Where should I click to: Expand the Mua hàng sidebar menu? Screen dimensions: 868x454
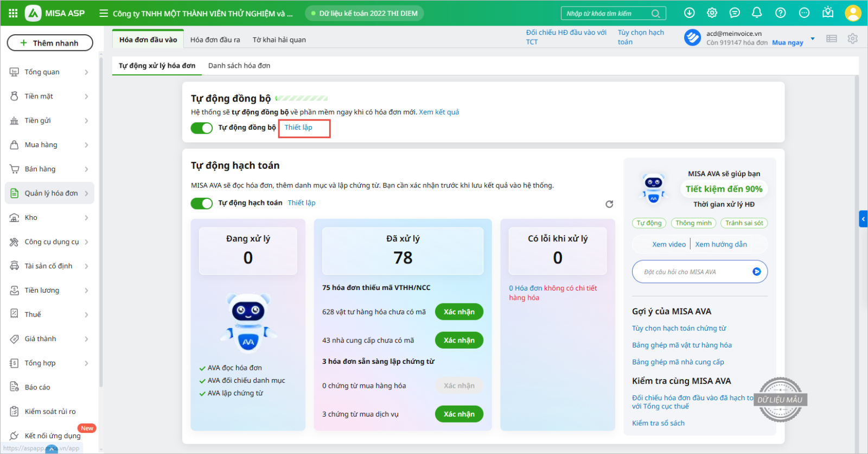point(49,145)
